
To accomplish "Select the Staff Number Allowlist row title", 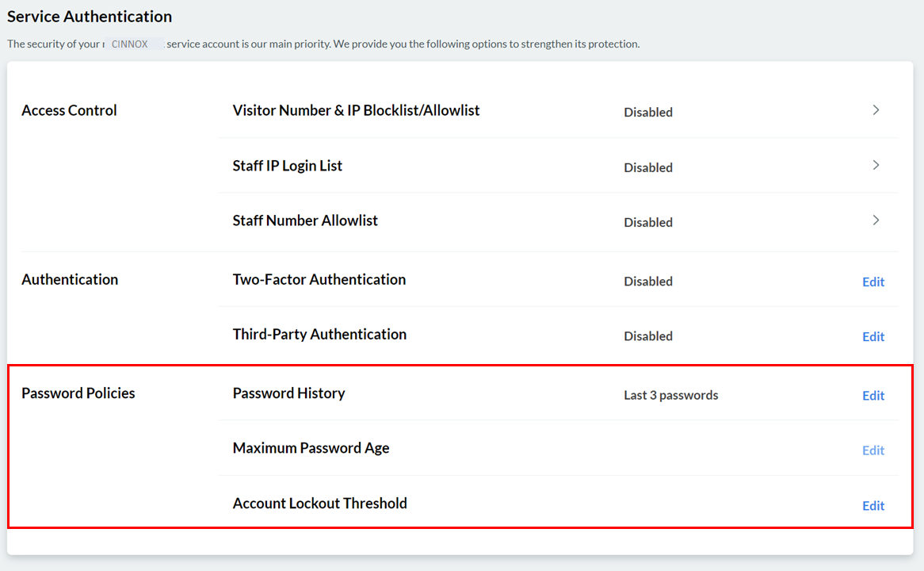I will 305,220.
